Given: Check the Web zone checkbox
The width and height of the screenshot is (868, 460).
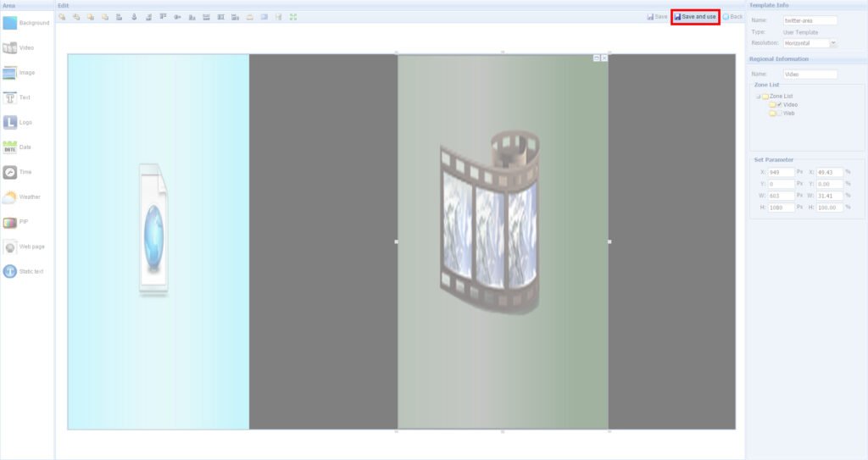Looking at the screenshot, I should click(780, 113).
